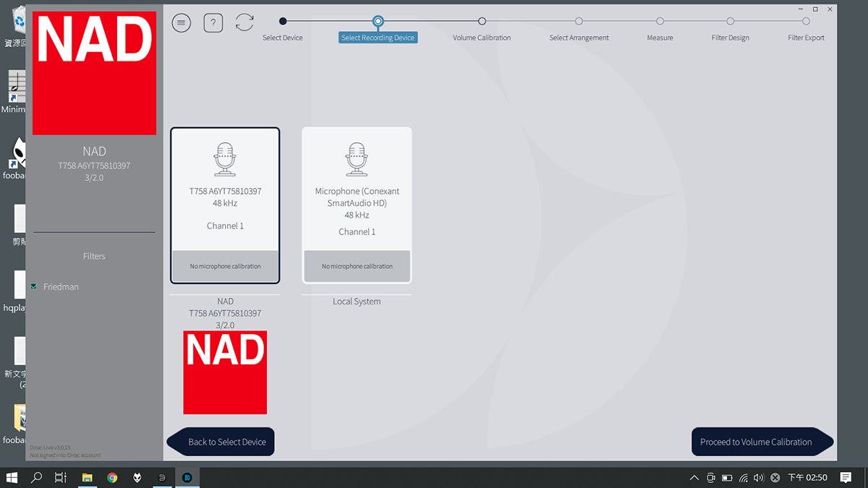
Task: Click the Local System group label
Action: coord(357,301)
